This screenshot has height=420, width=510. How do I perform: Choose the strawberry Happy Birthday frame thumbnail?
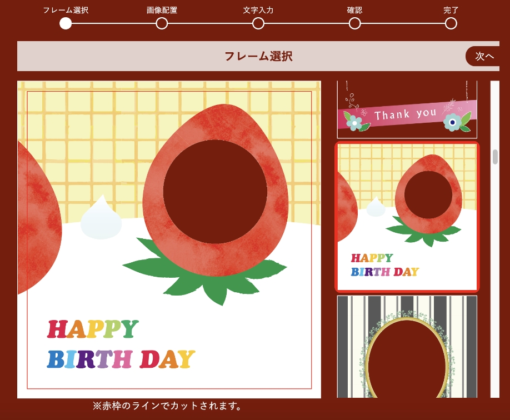click(407, 217)
